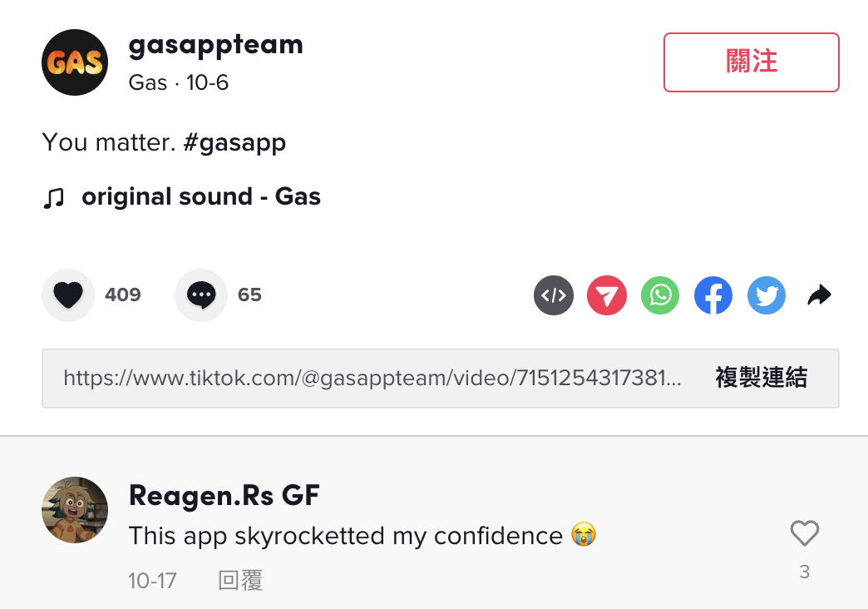Viewport: 868px width, 609px height.
Task: Reply to comment using 回覆
Action: click(240, 580)
